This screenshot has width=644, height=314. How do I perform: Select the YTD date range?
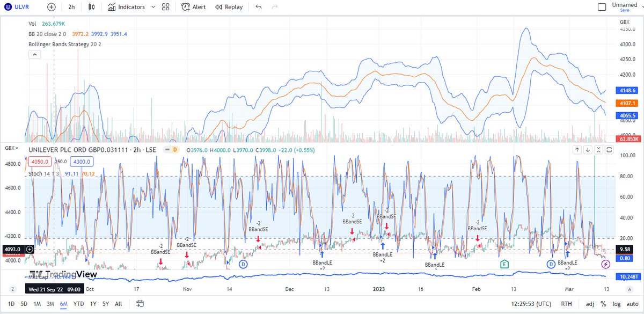79,304
